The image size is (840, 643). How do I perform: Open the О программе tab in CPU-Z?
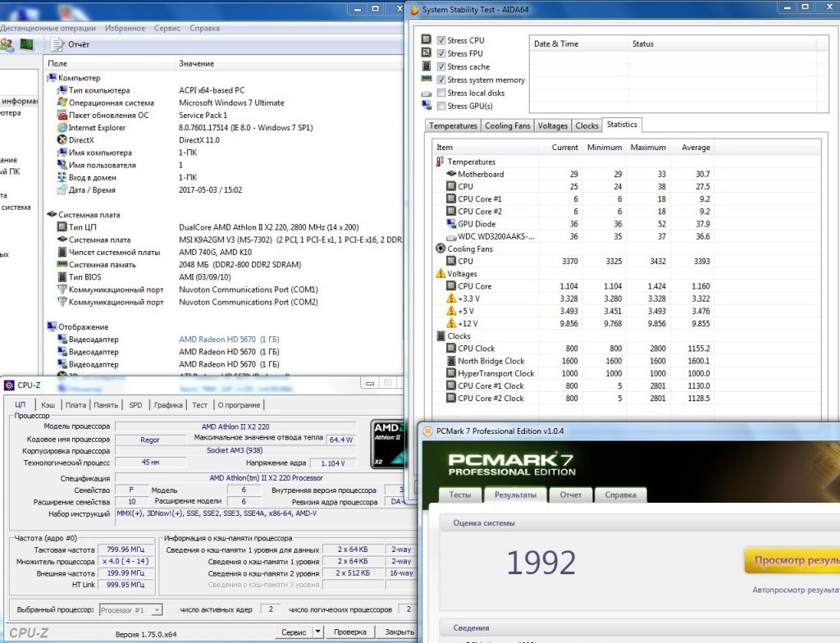click(x=239, y=405)
